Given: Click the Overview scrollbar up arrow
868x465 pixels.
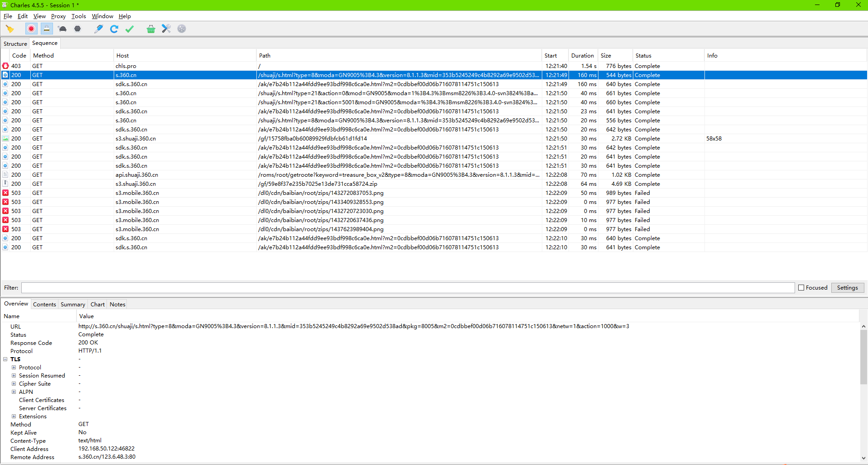Looking at the screenshot, I should [863, 326].
